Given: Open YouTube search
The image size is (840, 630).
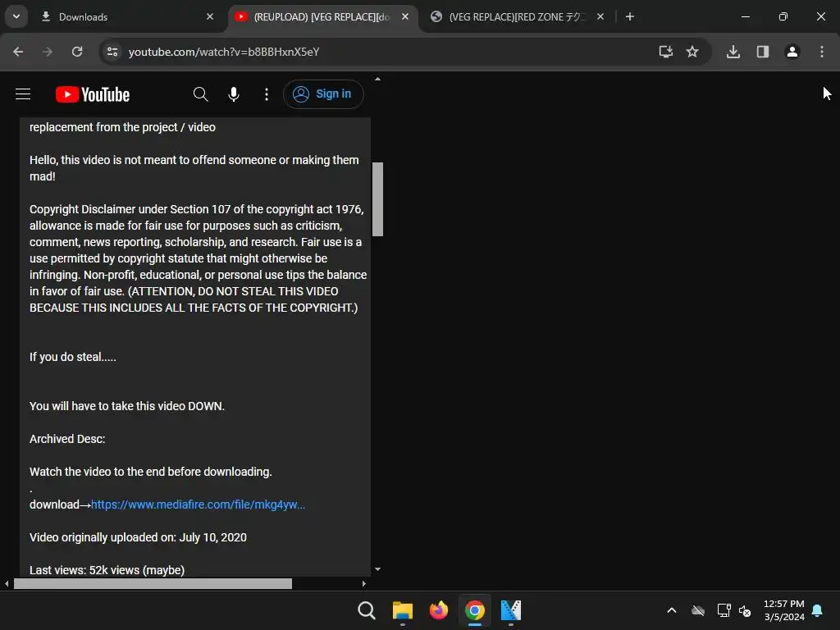Looking at the screenshot, I should click(200, 94).
